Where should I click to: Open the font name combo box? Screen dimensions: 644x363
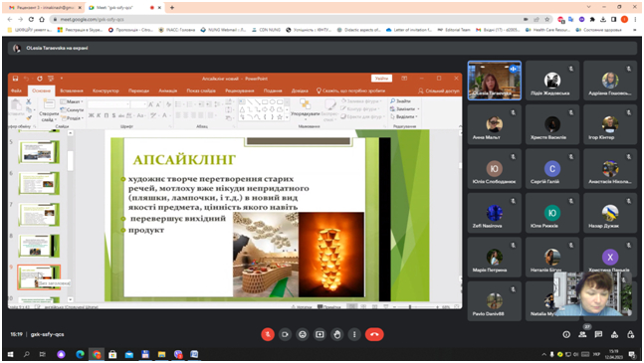click(108, 104)
